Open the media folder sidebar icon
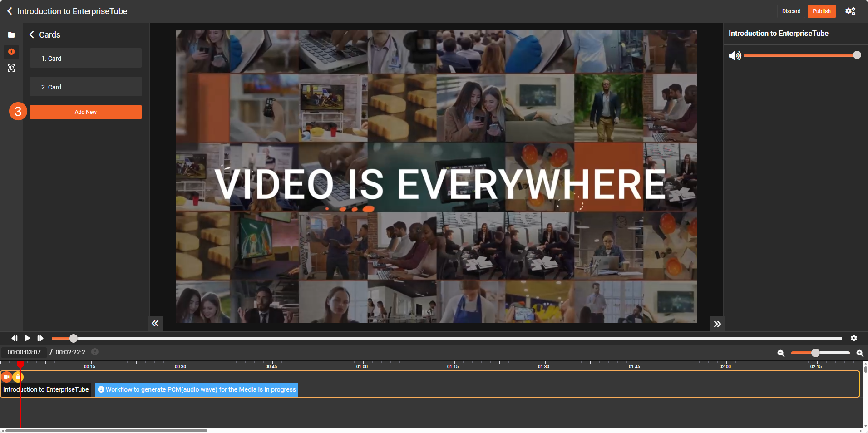This screenshot has width=868, height=433. click(11, 35)
